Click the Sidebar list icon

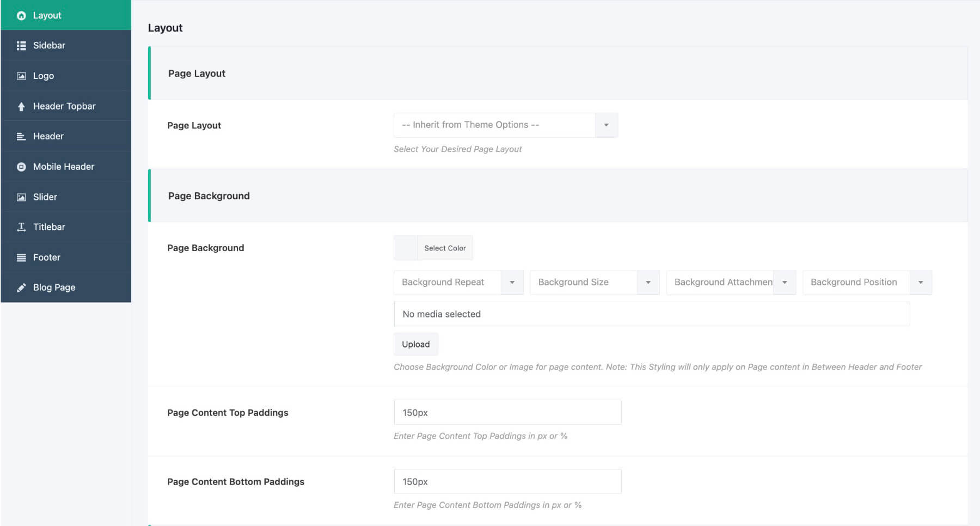[21, 45]
